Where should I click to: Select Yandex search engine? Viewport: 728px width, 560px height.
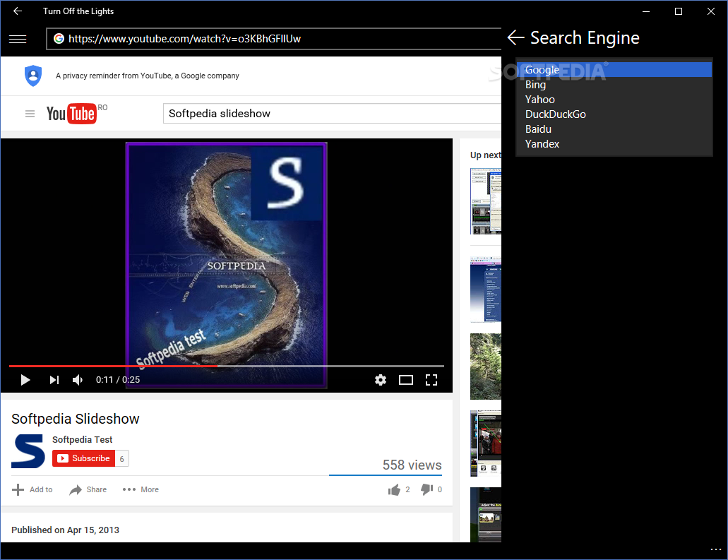[x=614, y=144]
